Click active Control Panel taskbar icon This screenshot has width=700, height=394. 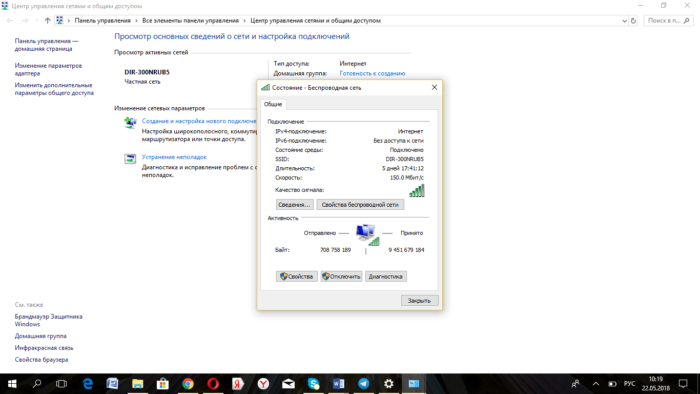pyautogui.click(x=414, y=384)
